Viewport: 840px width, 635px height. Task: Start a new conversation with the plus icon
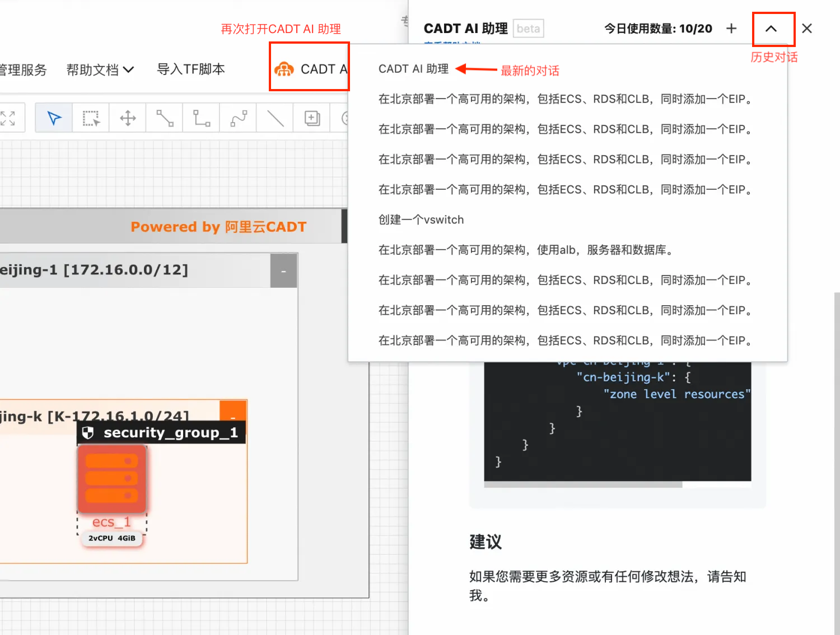click(731, 29)
